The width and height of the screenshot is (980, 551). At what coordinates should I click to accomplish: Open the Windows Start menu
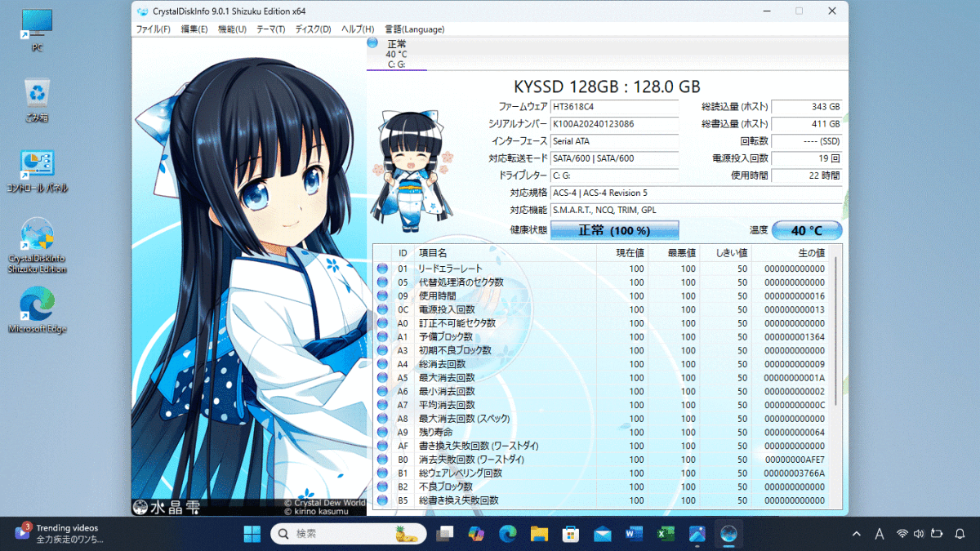252,534
